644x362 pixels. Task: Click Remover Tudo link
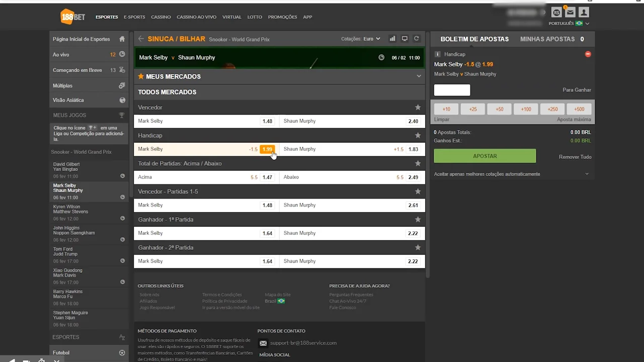click(x=575, y=157)
